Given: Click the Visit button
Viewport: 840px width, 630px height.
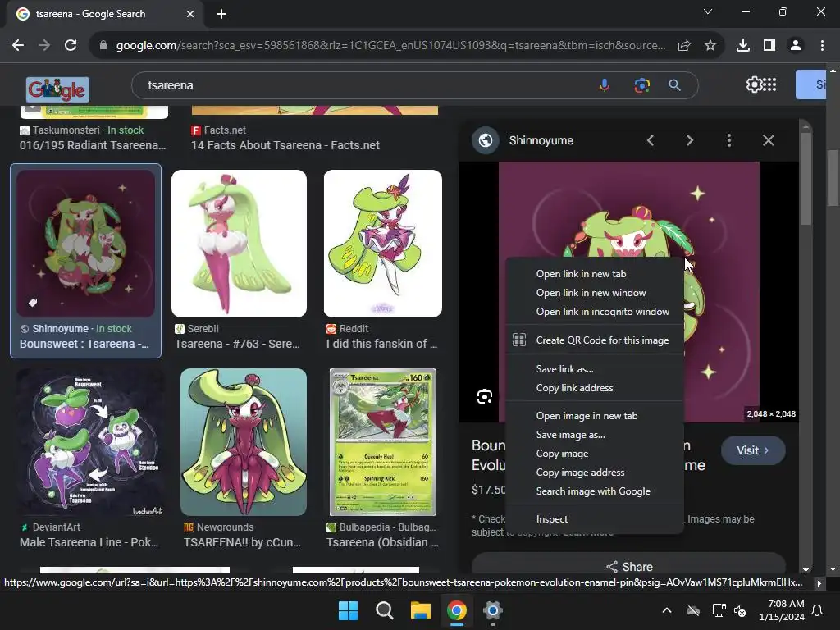Looking at the screenshot, I should tap(753, 450).
